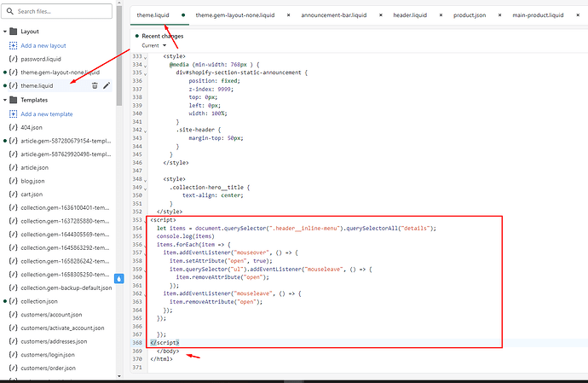Open collection.gem-backup-default.json
The height and width of the screenshot is (383, 588).
[x=66, y=287]
